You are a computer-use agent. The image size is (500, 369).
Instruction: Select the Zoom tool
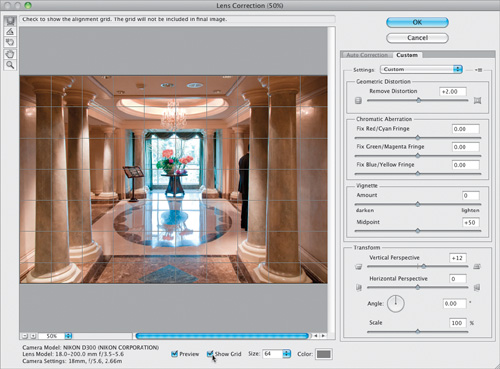point(10,65)
